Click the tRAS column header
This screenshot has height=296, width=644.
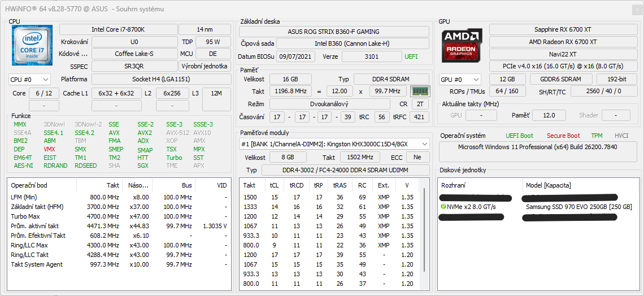click(340, 185)
